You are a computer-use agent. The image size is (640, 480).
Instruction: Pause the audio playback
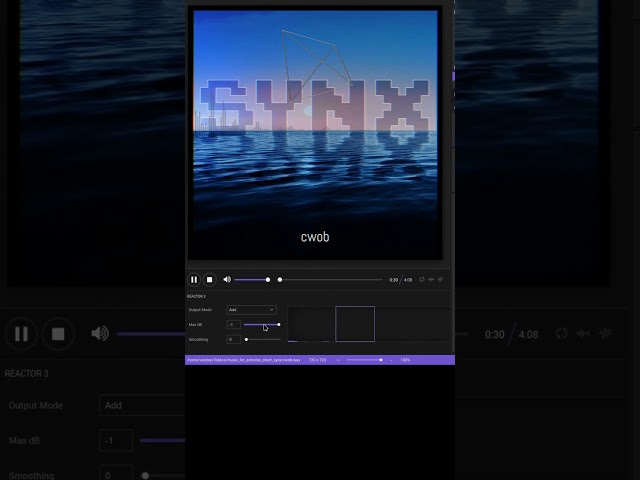194,280
